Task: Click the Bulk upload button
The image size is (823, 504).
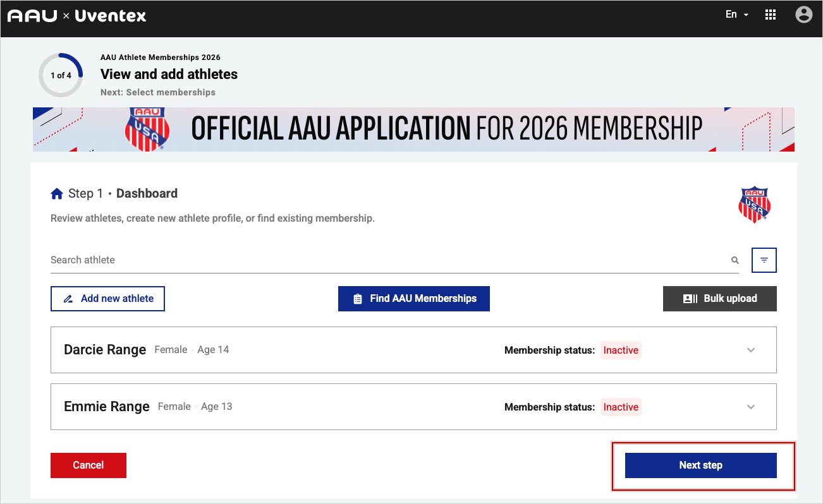Action: click(720, 299)
